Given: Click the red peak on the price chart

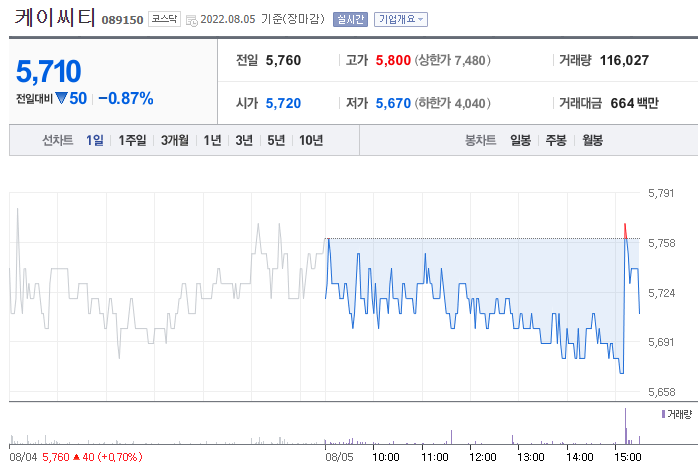Looking at the screenshot, I should 625,231.
